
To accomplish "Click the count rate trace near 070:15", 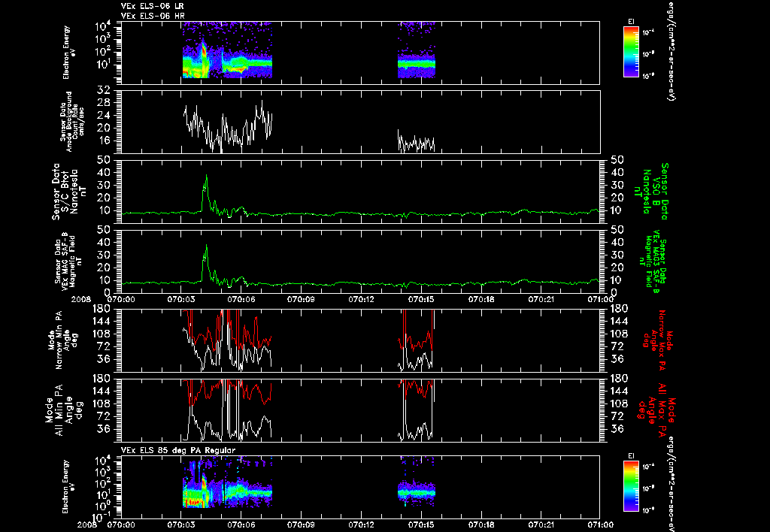I will click(x=417, y=142).
